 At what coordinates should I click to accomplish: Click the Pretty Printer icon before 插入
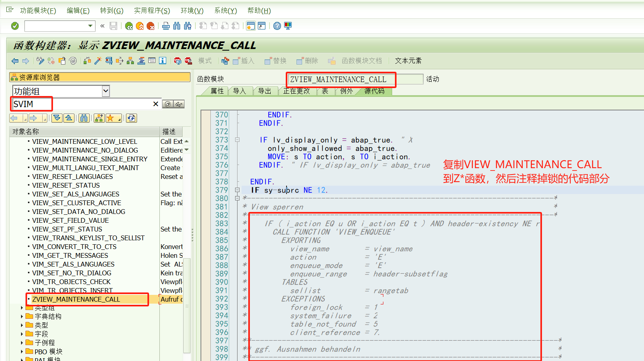225,61
